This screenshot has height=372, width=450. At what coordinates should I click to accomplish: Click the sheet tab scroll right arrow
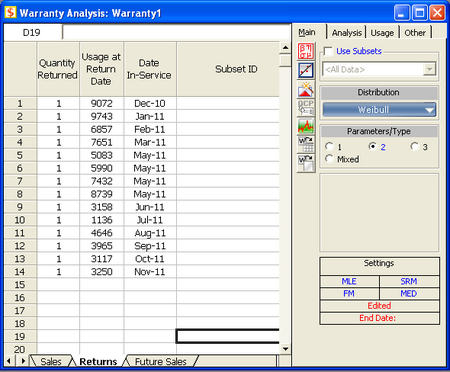[23, 361]
